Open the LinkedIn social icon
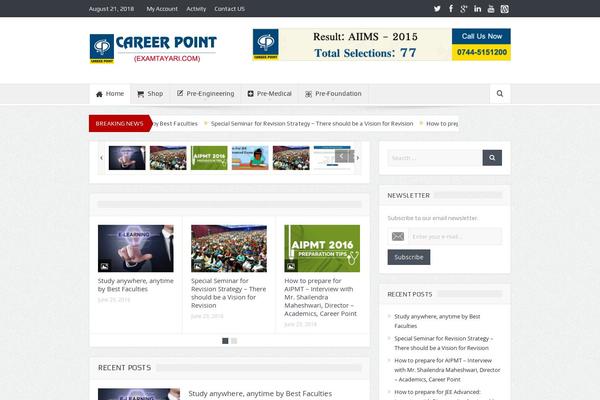The width and height of the screenshot is (600, 400). point(478,9)
